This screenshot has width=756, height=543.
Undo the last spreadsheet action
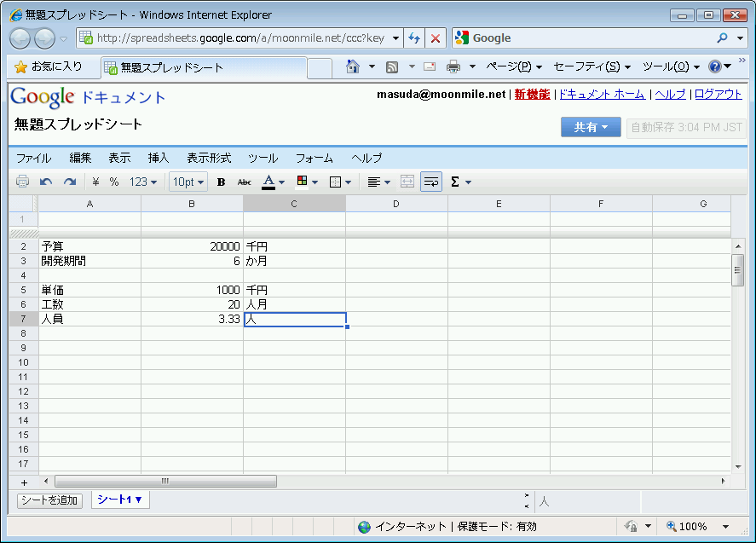click(x=46, y=182)
